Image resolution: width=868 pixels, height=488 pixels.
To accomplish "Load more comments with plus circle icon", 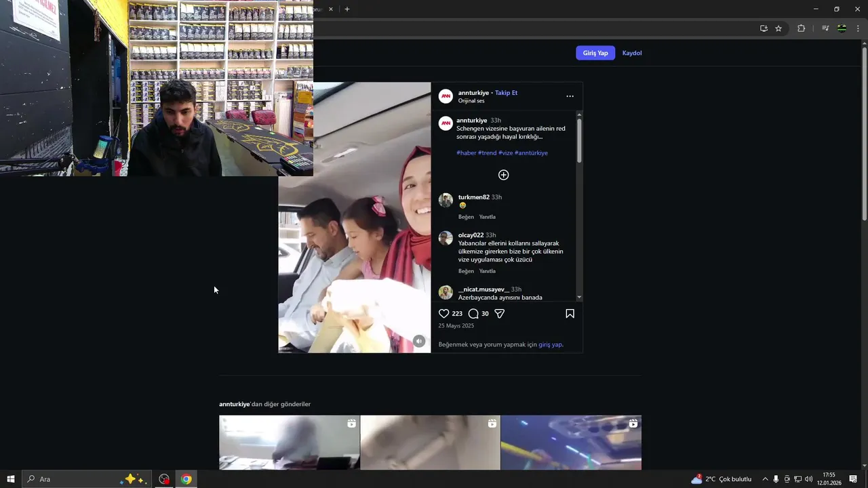I will [503, 175].
